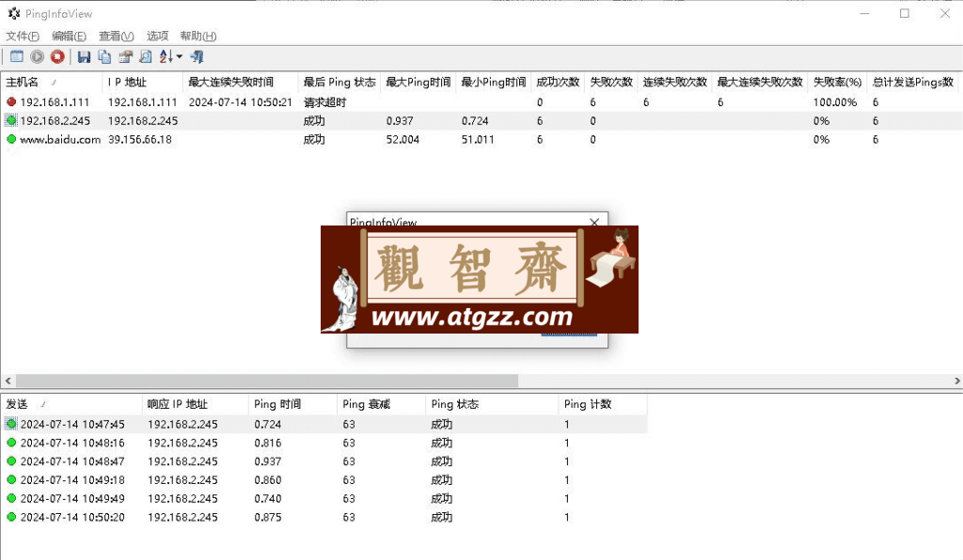
Task: Open the 帮助(H) menu
Action: [197, 37]
